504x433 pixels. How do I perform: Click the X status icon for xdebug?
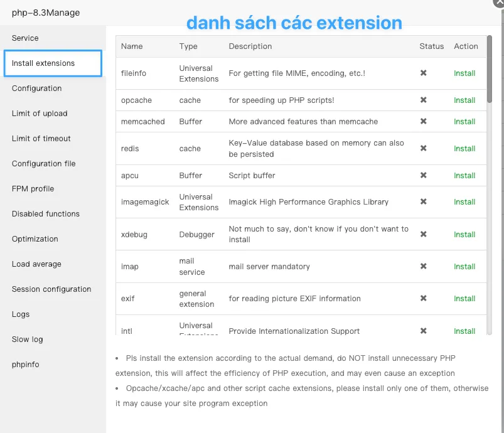point(424,235)
